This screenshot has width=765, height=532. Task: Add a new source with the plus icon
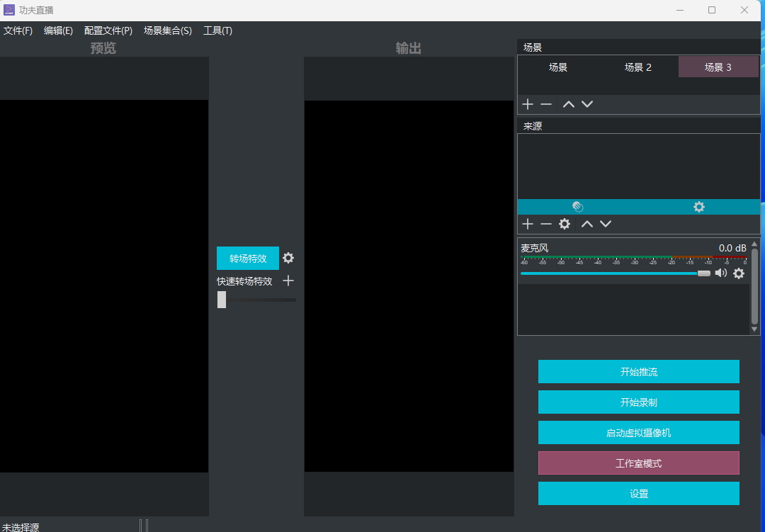point(528,224)
